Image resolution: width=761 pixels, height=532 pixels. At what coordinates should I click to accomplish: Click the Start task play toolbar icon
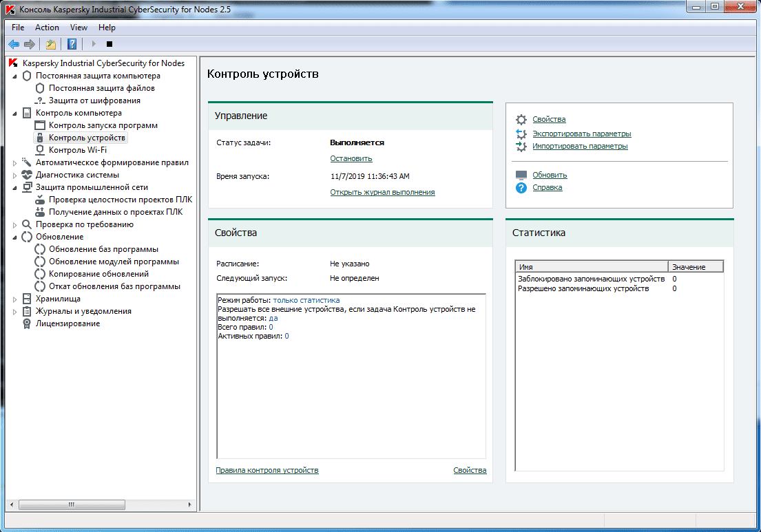(94, 44)
